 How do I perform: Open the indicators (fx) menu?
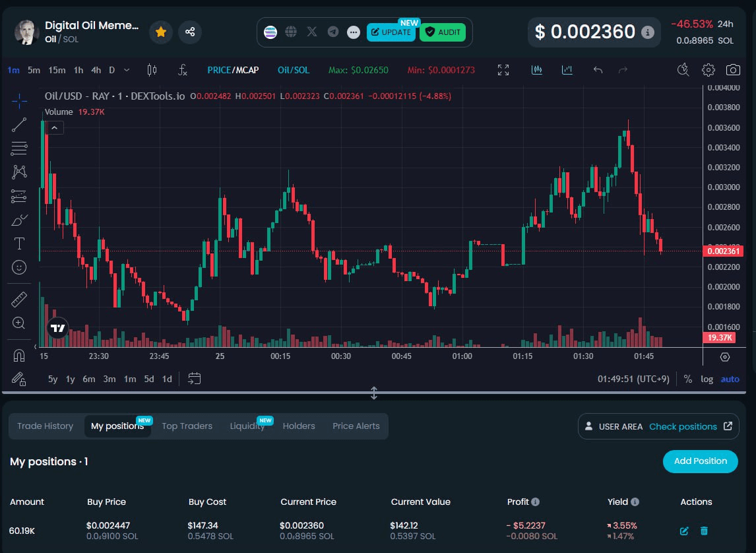tap(182, 71)
